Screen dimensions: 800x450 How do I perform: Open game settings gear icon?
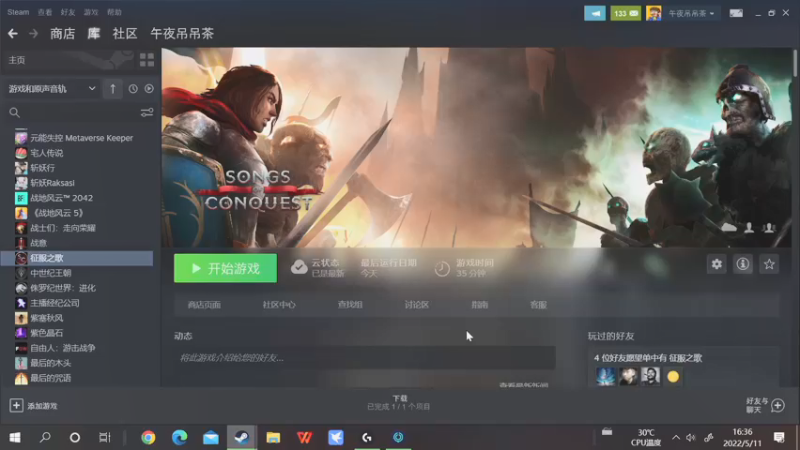(x=716, y=264)
